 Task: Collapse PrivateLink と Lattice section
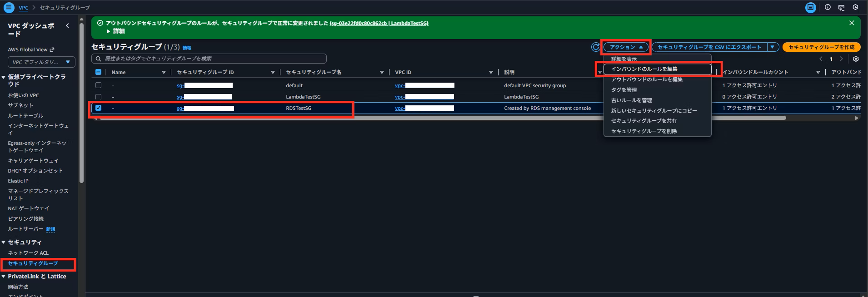4,277
